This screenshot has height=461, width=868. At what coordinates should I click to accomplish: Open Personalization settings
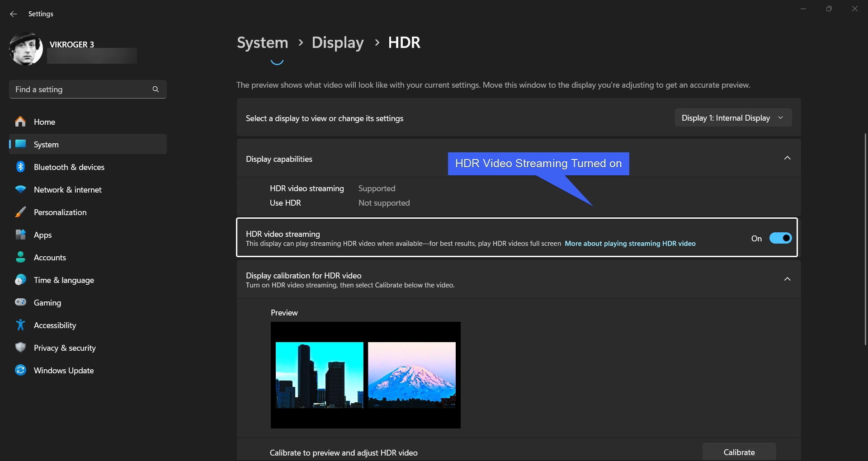tap(88, 212)
